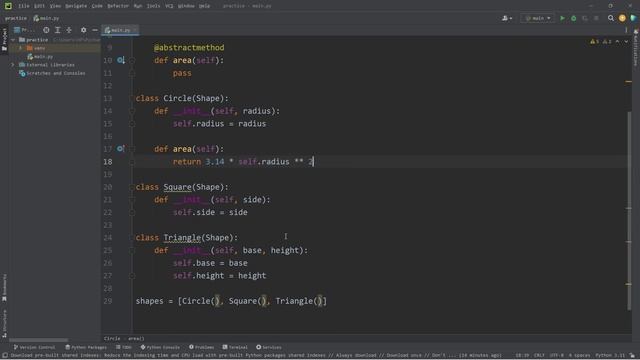The width and height of the screenshot is (640, 360).
Task: Click the override gutter icon on line 10
Action: pos(121,60)
